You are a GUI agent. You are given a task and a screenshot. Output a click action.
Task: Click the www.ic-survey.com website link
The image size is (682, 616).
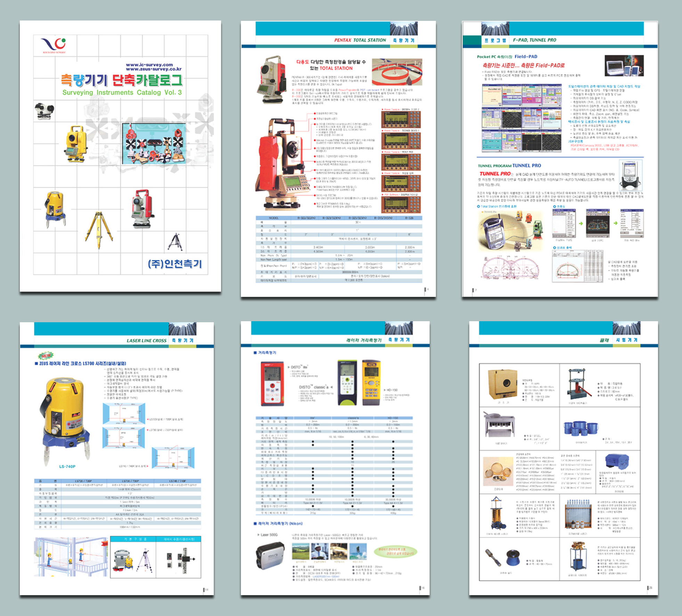149,65
